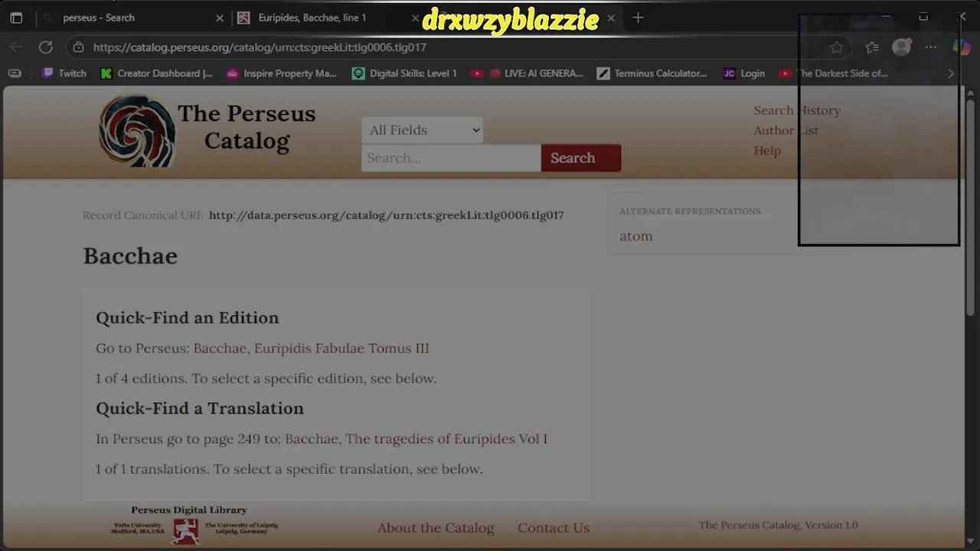Screen dimensions: 980x551
Task: Open the Copilot sidebar icon
Action: click(962, 47)
